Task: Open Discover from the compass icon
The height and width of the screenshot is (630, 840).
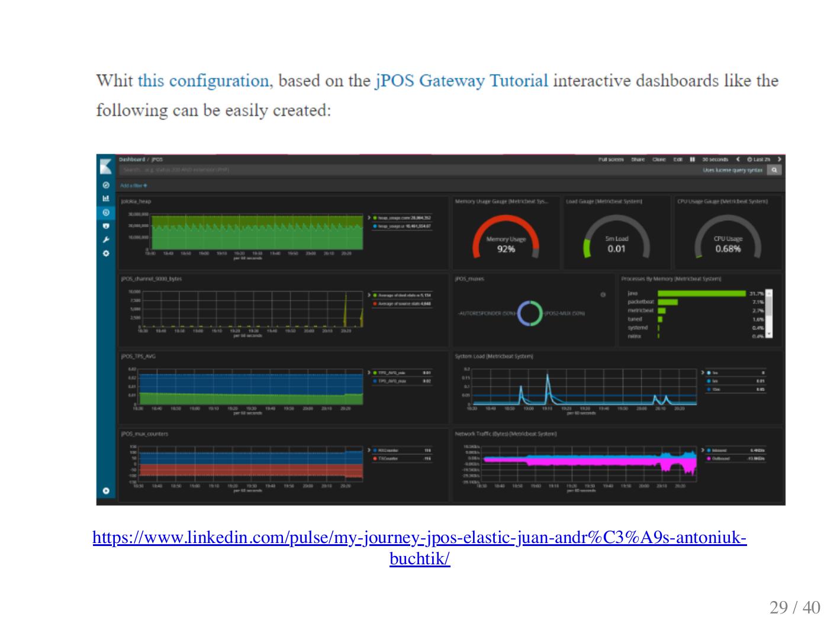Action: pyautogui.click(x=106, y=185)
